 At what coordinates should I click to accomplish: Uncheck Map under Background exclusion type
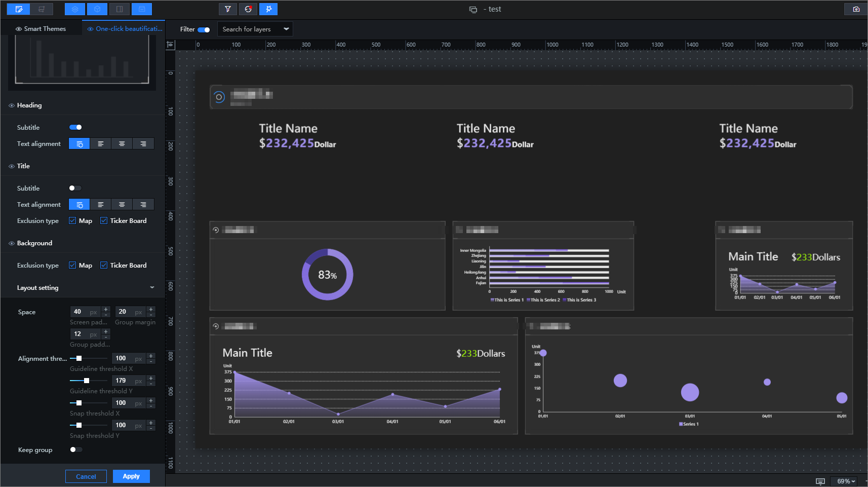tap(72, 265)
